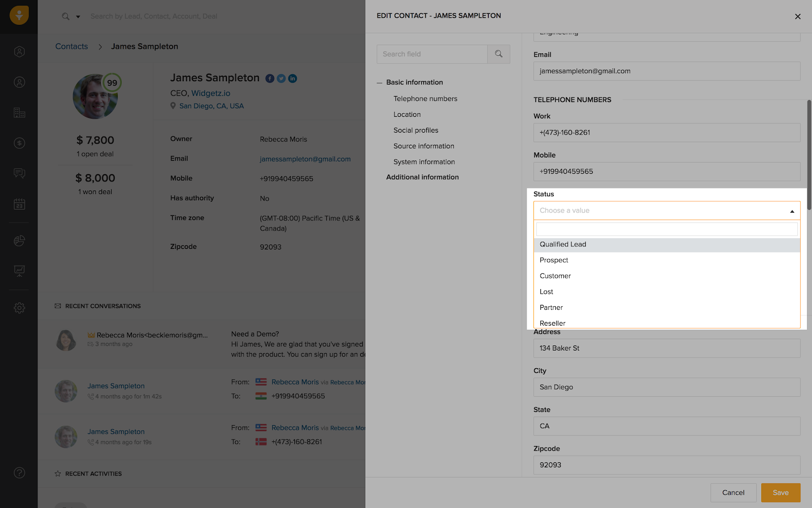Jump to Telephone numbers section

425,99
